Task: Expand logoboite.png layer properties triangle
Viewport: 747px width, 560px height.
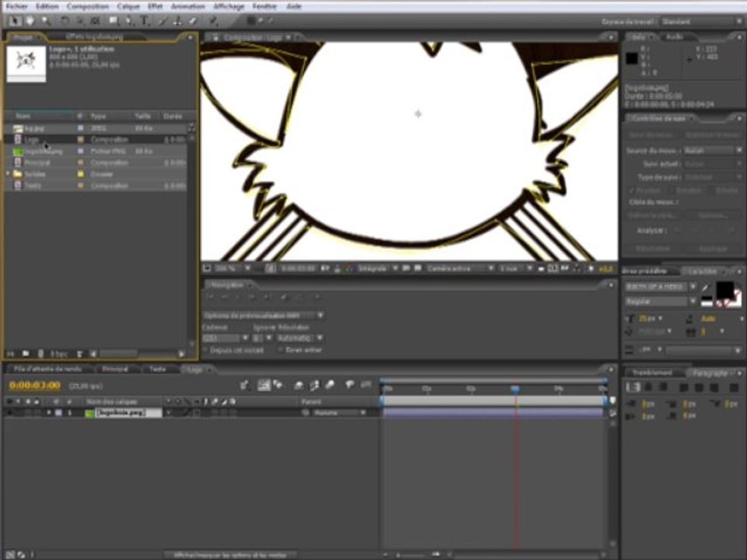Action: tap(48, 413)
